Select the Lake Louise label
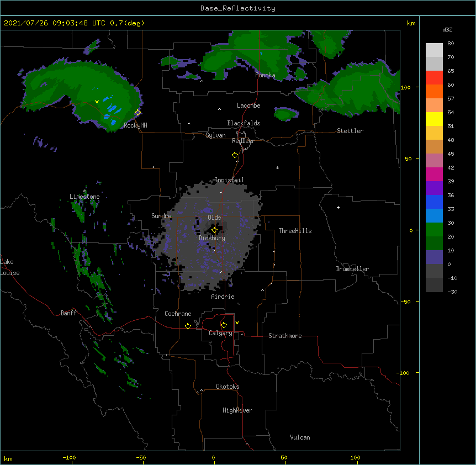Screen dimensions: 476x465 10,267
